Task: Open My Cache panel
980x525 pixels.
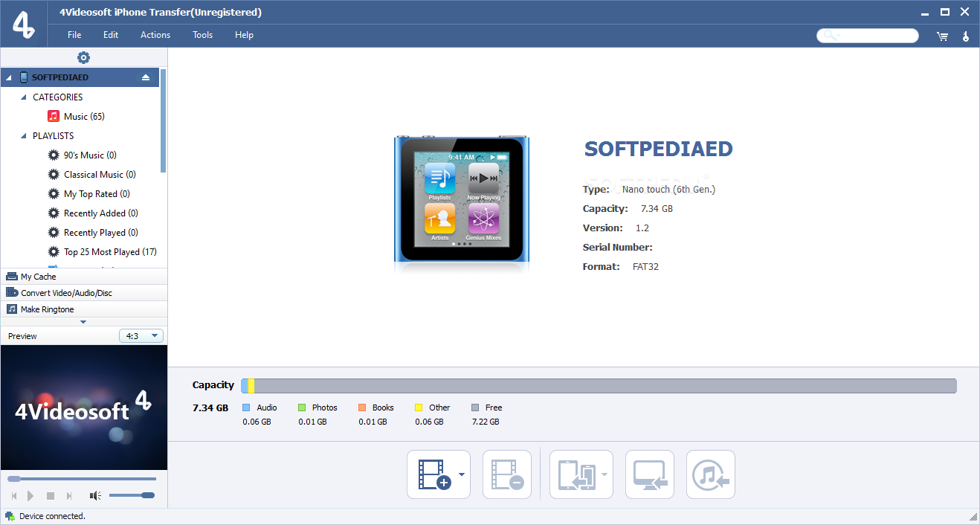Action: (x=84, y=277)
